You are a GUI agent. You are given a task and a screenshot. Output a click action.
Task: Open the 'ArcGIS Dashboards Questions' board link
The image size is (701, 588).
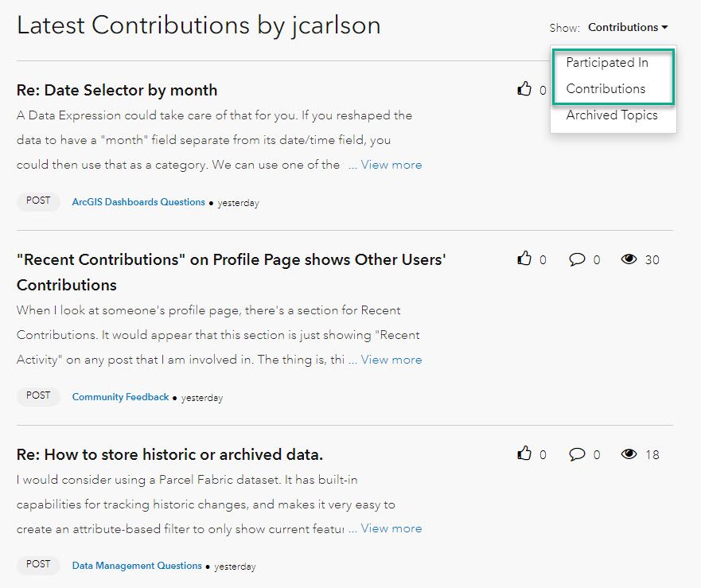pyautogui.click(x=138, y=202)
